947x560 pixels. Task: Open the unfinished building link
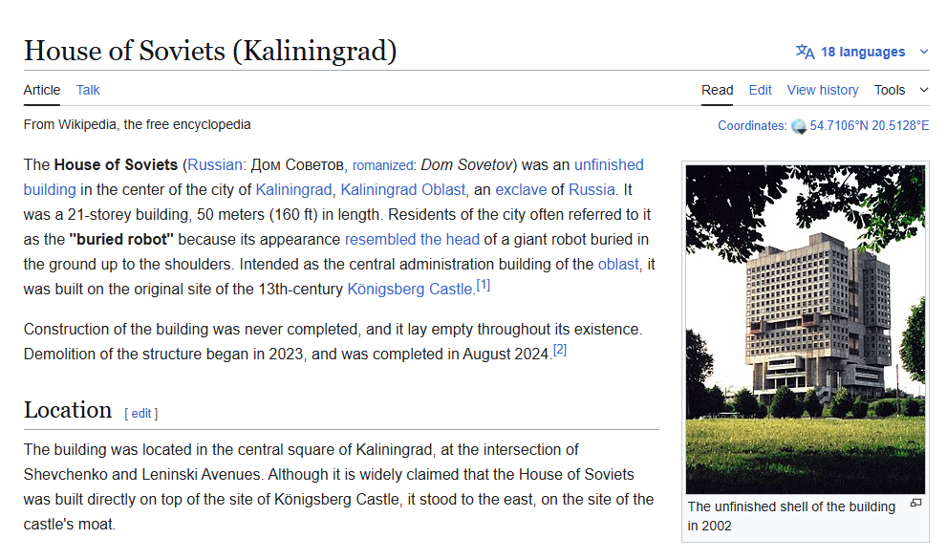[x=609, y=165]
